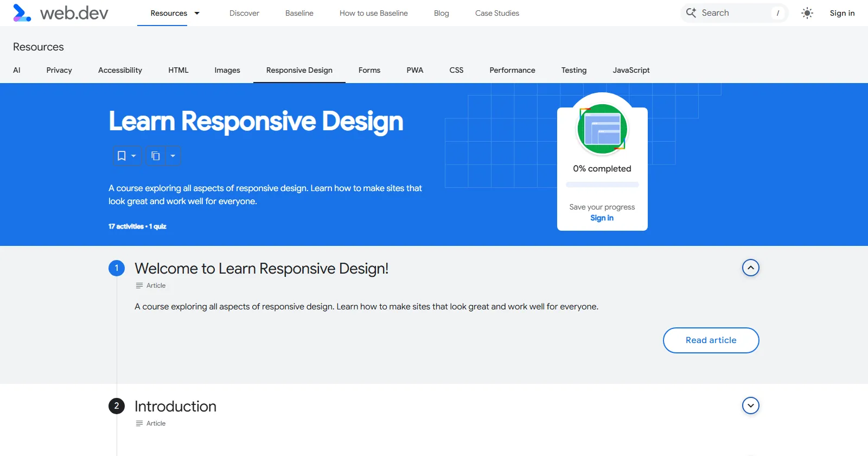868x456 pixels.
Task: Select the Responsive Design tab
Action: (299, 70)
